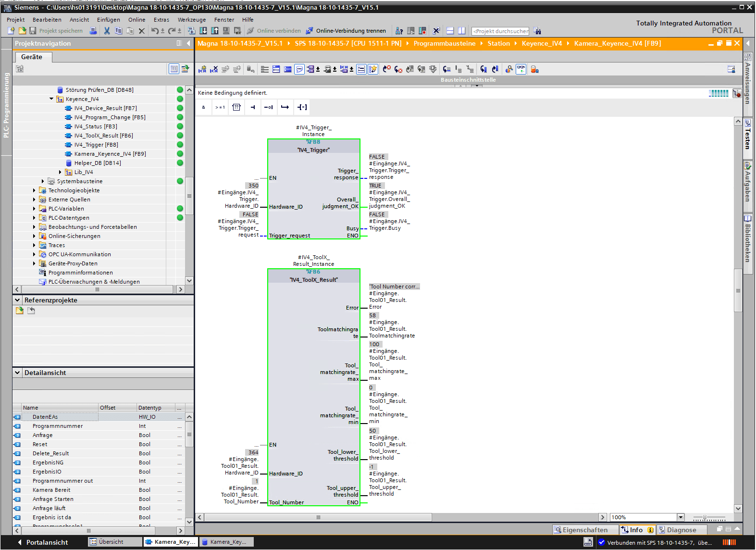
Task: Click the split editor vertically icon
Action: (x=462, y=31)
